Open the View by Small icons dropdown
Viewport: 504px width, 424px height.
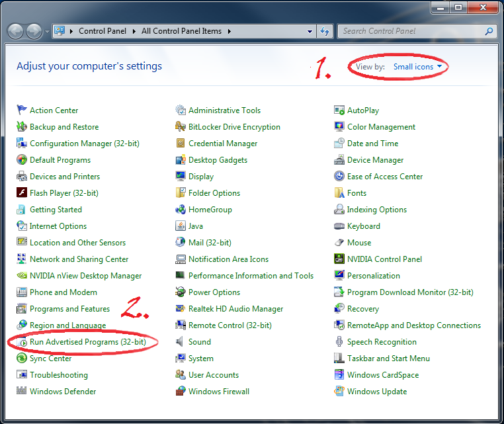tap(417, 67)
